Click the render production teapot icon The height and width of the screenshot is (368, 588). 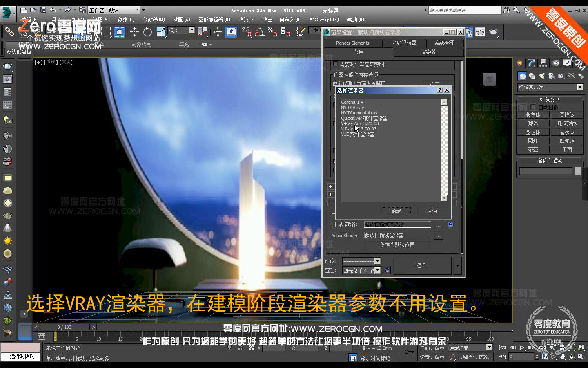pos(494,31)
